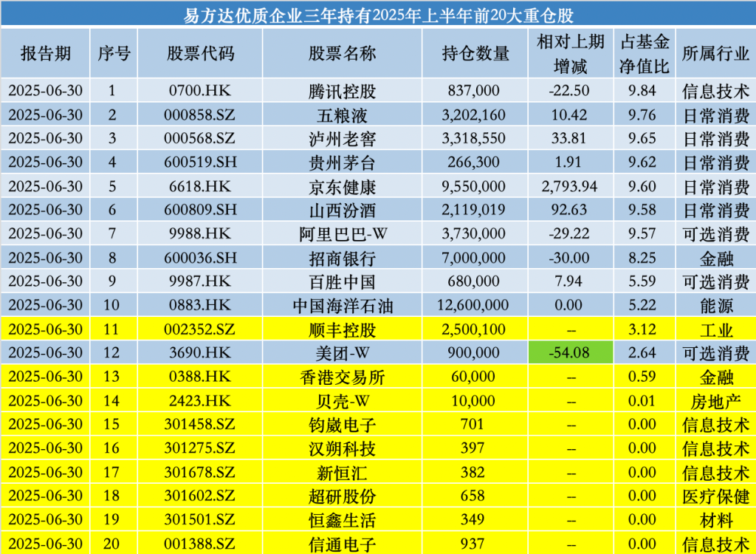The width and height of the screenshot is (756, 554).
Task: Select the 山西汾酒 name cell
Action: [343, 210]
